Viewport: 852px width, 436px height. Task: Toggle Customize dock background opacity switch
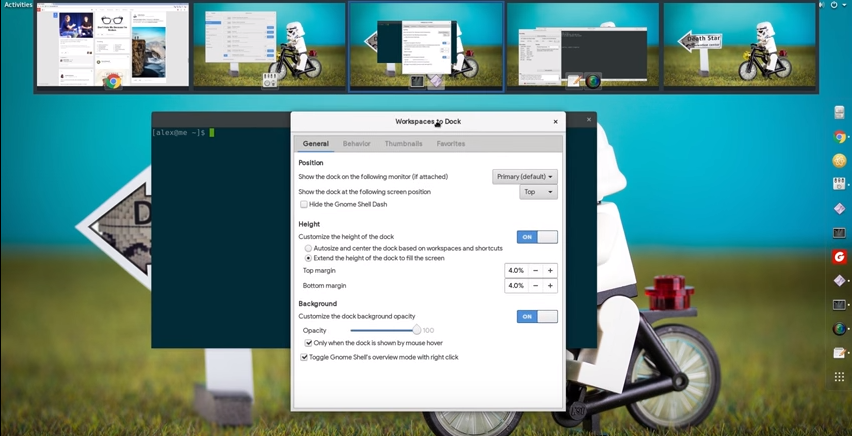pyautogui.click(x=537, y=316)
